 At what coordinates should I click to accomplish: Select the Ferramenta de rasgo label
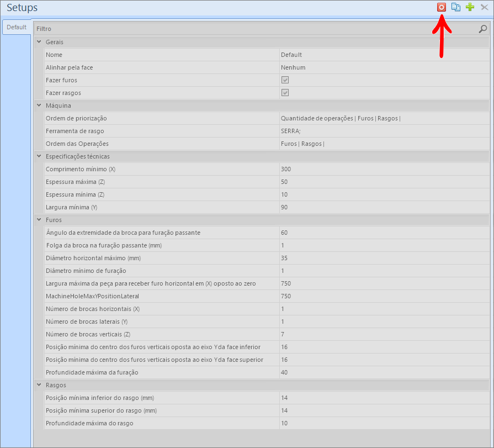[75, 131]
